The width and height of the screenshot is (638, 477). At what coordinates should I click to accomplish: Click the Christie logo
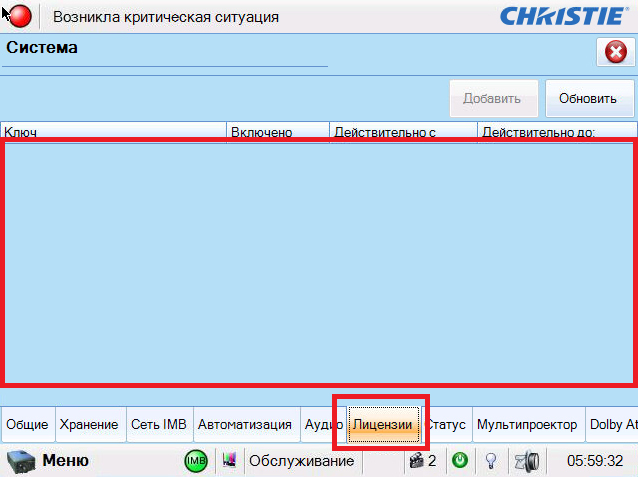564,16
